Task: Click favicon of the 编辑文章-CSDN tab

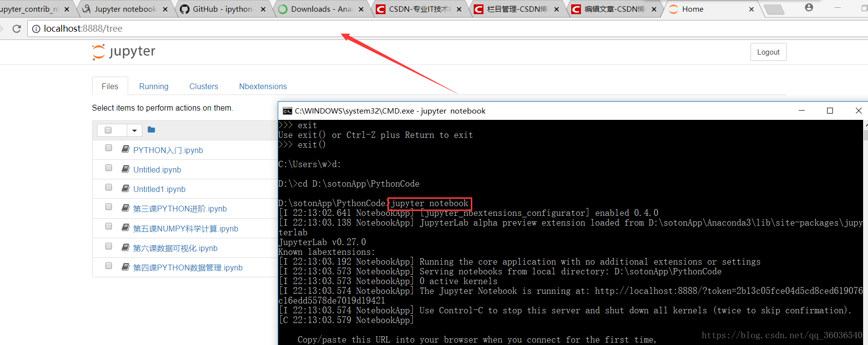Action: click(x=576, y=9)
